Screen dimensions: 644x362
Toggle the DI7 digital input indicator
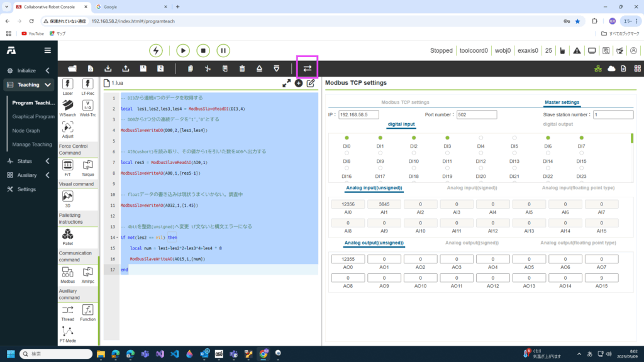click(581, 138)
